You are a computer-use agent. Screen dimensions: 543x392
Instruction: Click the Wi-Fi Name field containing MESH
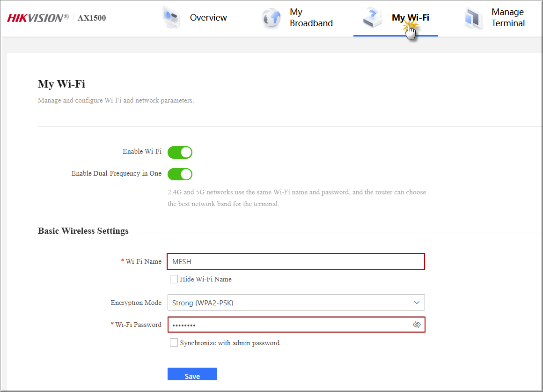tap(296, 262)
